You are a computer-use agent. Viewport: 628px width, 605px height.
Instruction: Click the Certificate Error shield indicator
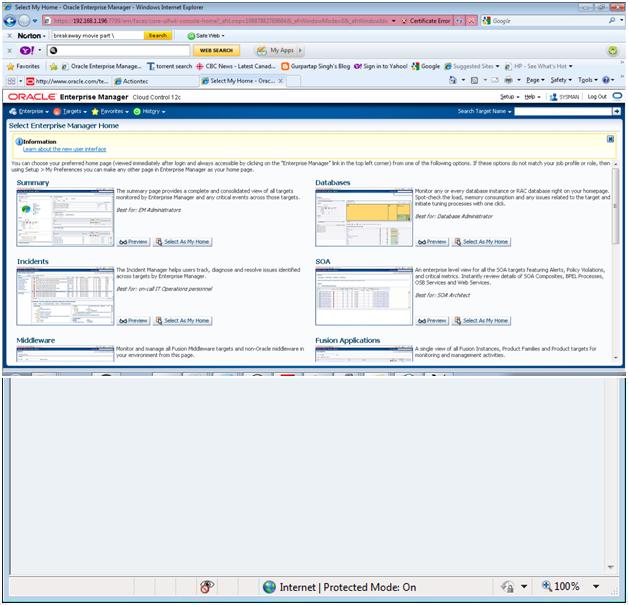point(426,21)
